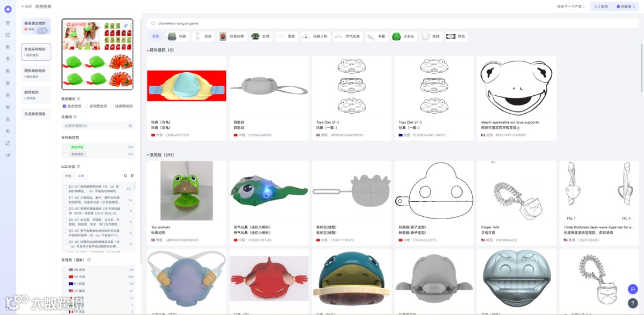The image size is (644, 315).
Task: Click the purple app logo icon
Action: (x=8, y=9)
